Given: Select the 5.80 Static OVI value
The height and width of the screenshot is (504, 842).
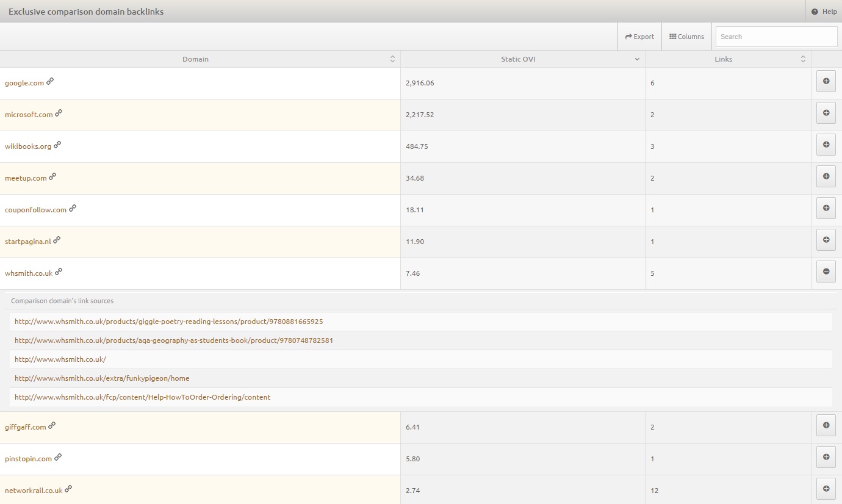Looking at the screenshot, I should (413, 459).
